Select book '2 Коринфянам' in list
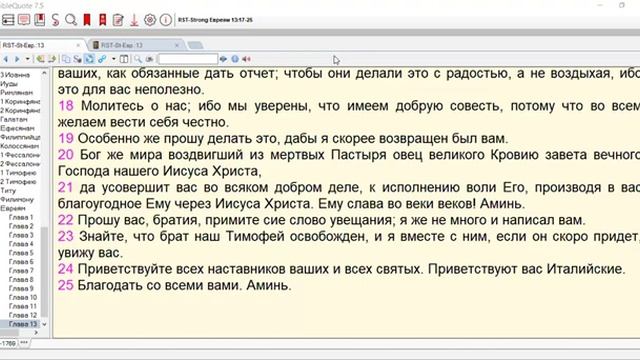The width and height of the screenshot is (640, 360). (x=20, y=111)
